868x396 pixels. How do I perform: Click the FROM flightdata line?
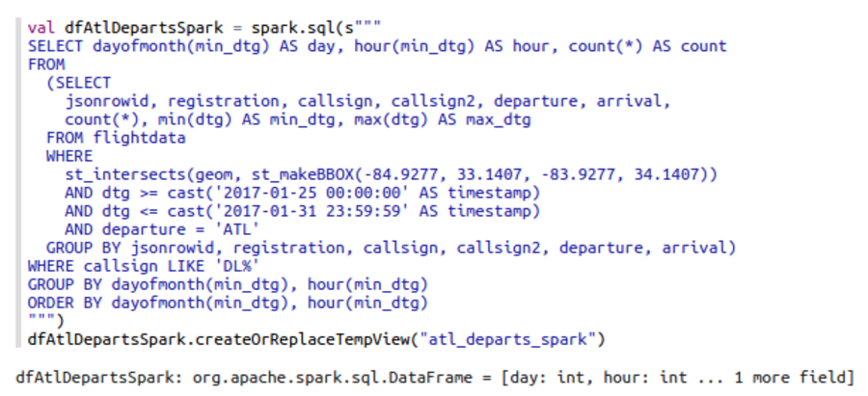pos(116,138)
